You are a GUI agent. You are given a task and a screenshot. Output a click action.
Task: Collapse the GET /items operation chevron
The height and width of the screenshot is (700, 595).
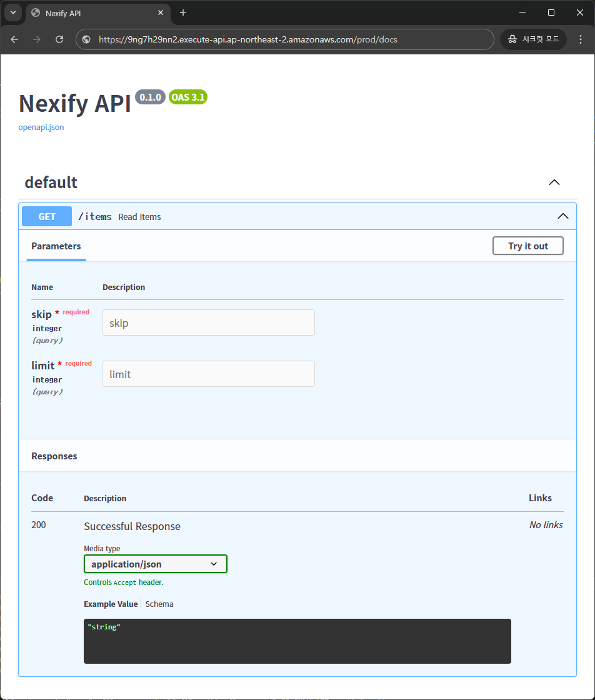[562, 216]
